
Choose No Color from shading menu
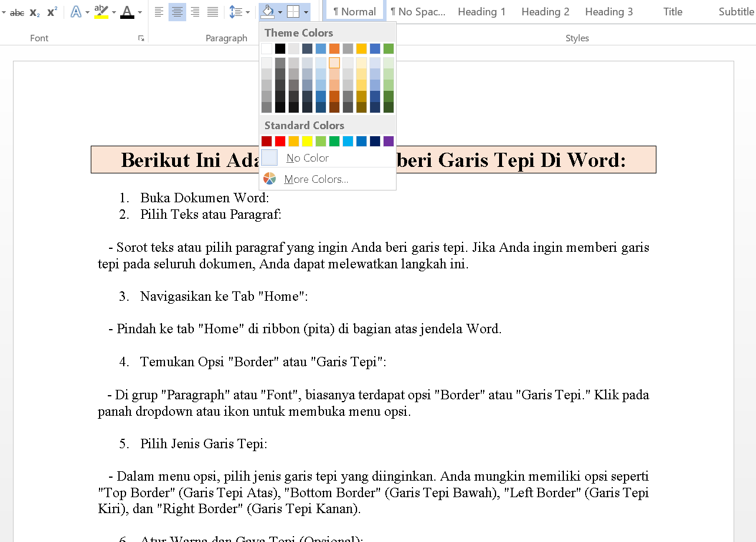307,158
